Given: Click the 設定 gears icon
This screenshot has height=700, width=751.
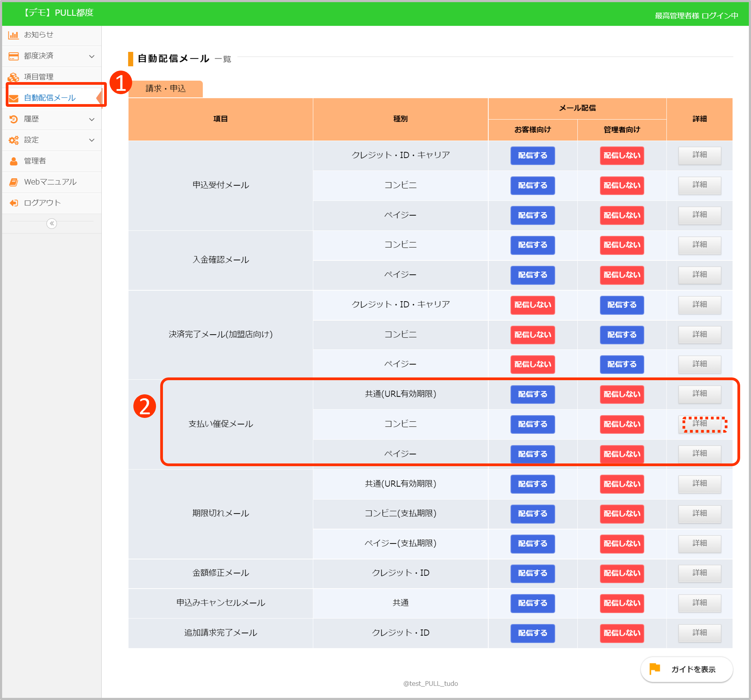Looking at the screenshot, I should tap(13, 140).
